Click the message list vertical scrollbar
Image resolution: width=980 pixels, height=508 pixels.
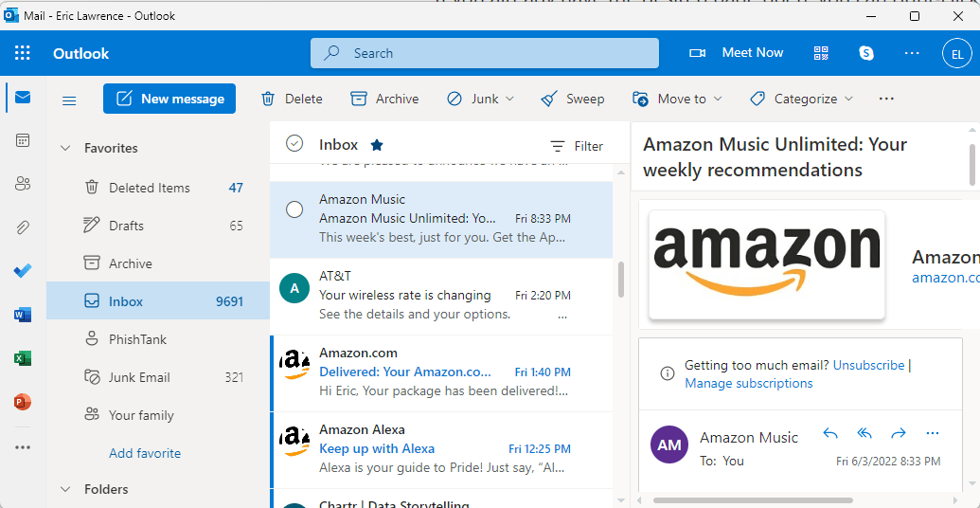pyautogui.click(x=620, y=280)
